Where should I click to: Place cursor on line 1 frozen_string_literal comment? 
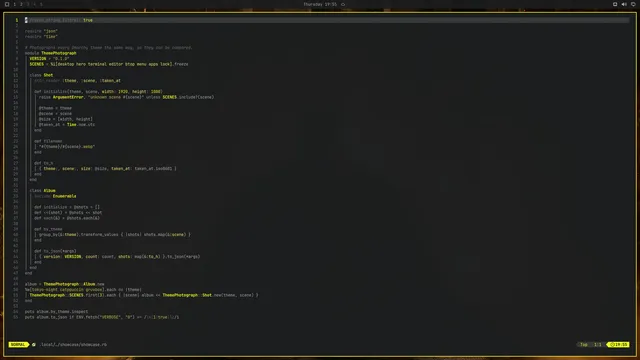click(59, 20)
